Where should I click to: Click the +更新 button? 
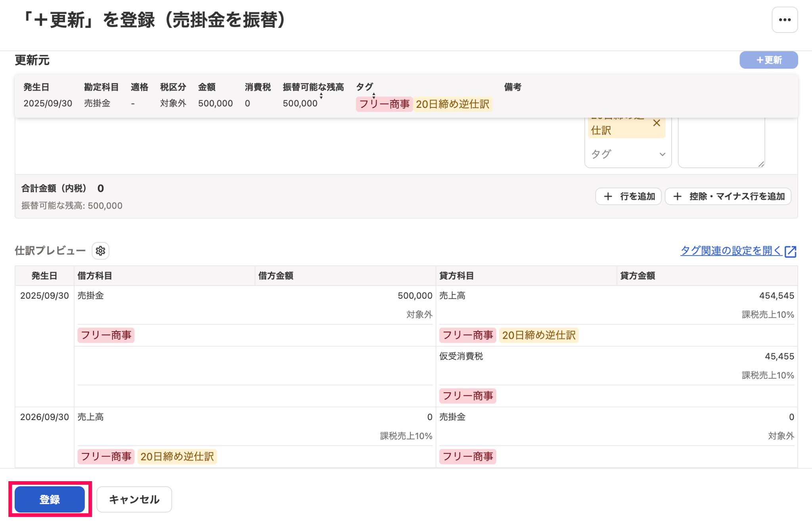[768, 60]
